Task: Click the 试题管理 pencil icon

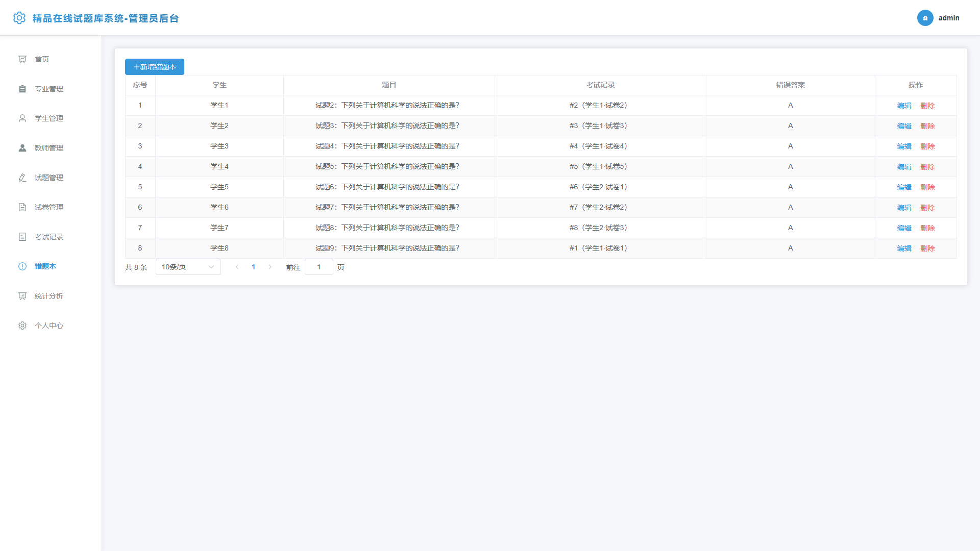Action: coord(22,178)
